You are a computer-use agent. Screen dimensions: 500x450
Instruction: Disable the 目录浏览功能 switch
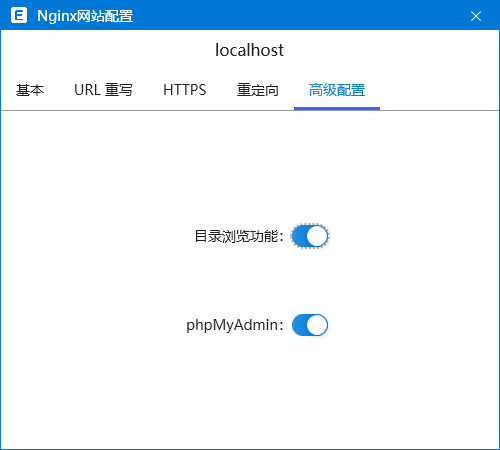310,236
